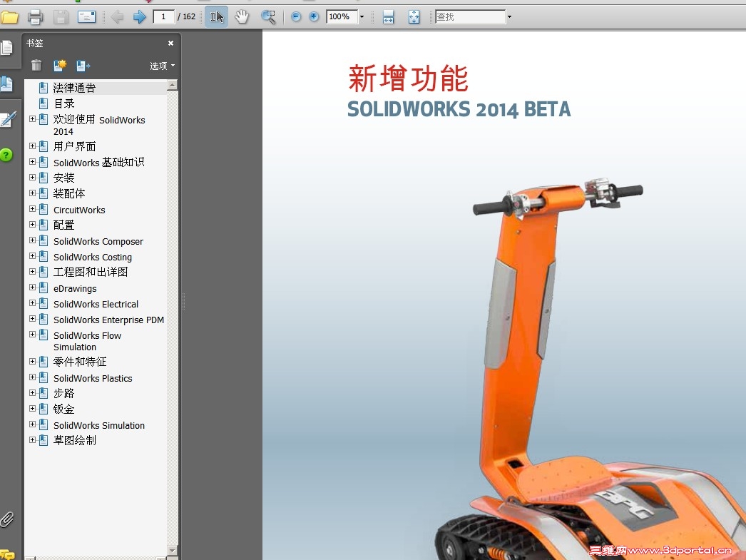This screenshot has width=746, height=560.
Task: Open file folder icon in toolbar
Action: pos(9,18)
